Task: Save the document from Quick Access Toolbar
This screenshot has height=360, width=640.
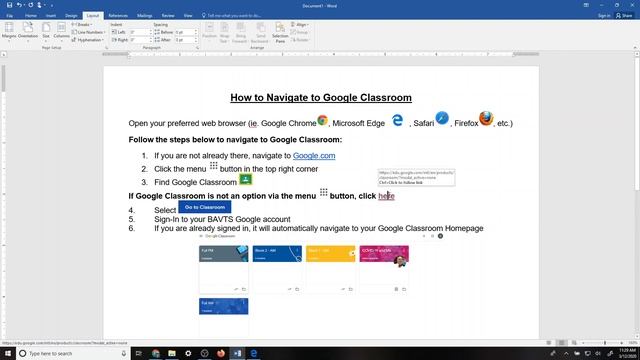Action: coord(9,5)
